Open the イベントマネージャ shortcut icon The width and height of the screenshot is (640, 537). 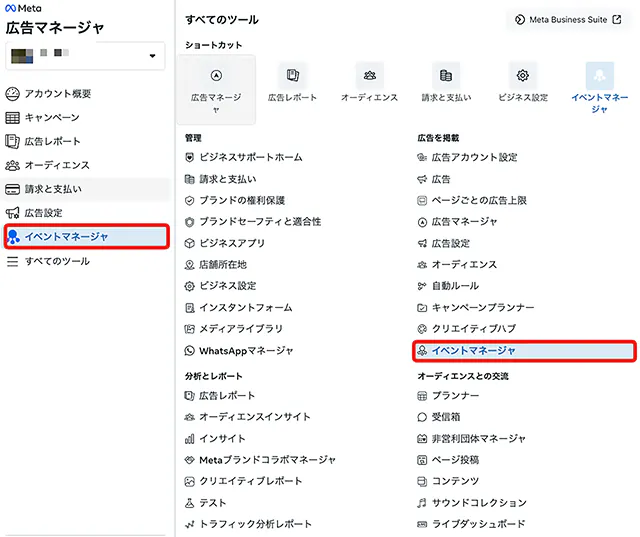(x=600, y=75)
